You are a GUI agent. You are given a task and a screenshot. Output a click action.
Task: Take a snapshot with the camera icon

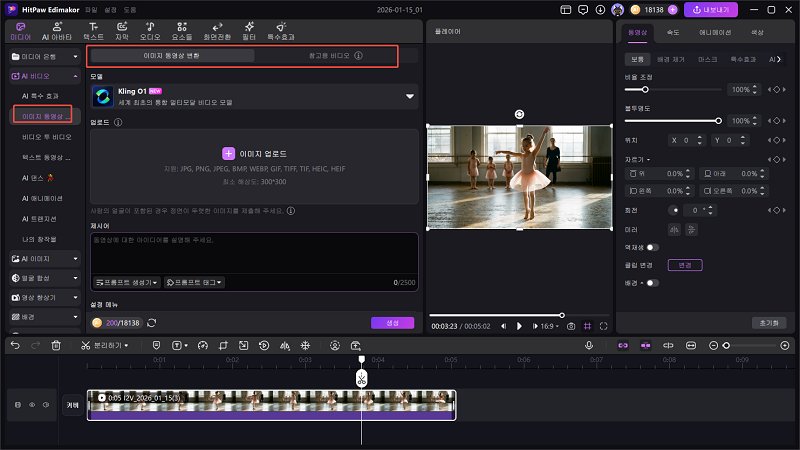571,326
